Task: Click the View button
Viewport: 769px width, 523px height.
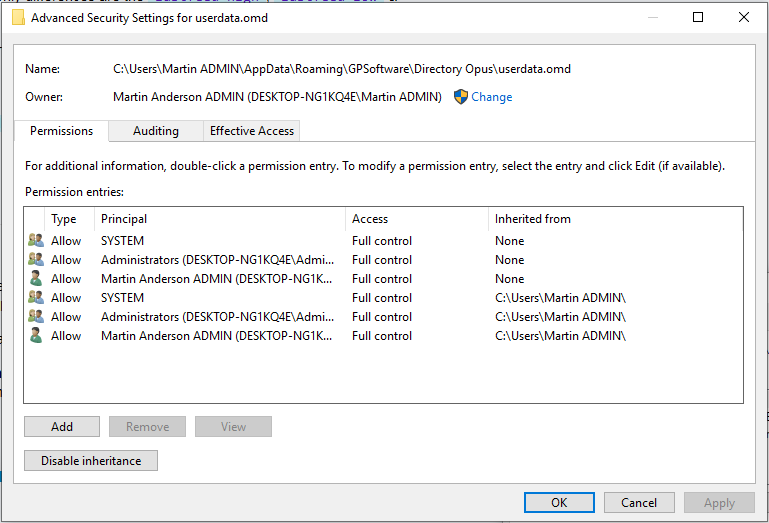Action: [233, 427]
